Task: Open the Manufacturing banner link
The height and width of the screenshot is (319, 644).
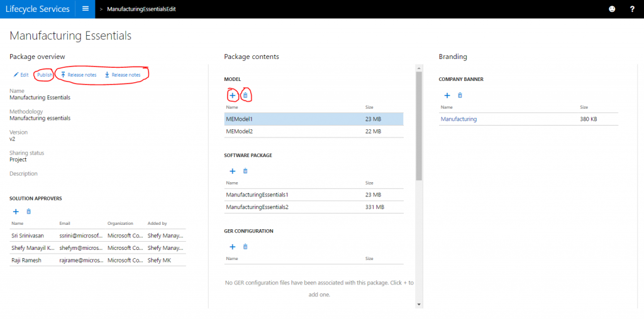Action: [458, 119]
